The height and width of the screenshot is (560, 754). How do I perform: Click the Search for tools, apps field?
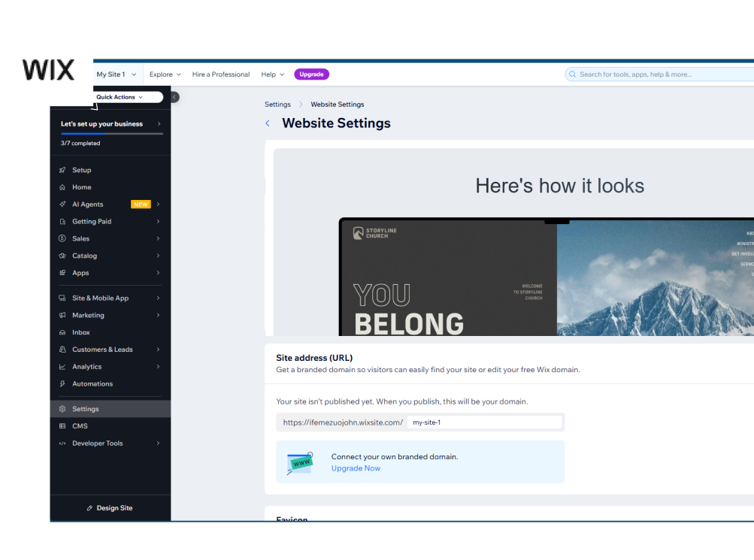pos(659,74)
